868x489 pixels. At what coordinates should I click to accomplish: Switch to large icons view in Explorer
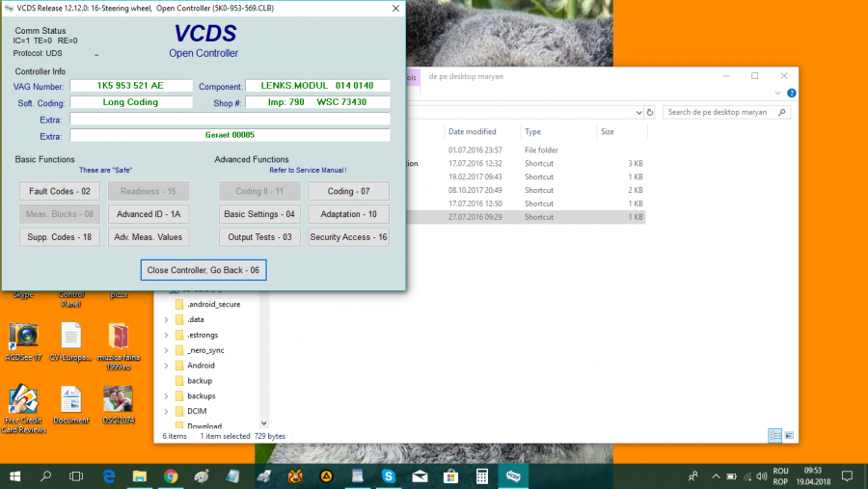(x=789, y=436)
